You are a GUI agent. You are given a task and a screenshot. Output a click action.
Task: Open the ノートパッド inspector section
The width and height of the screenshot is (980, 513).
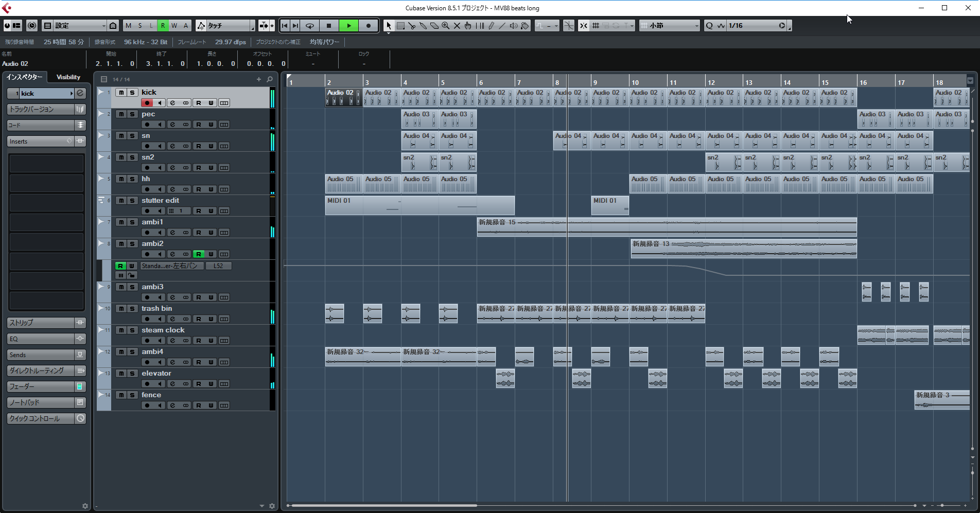click(x=40, y=402)
